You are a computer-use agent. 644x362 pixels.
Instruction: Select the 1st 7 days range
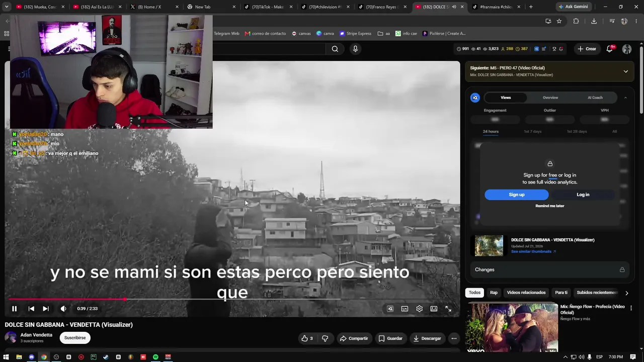click(x=532, y=132)
